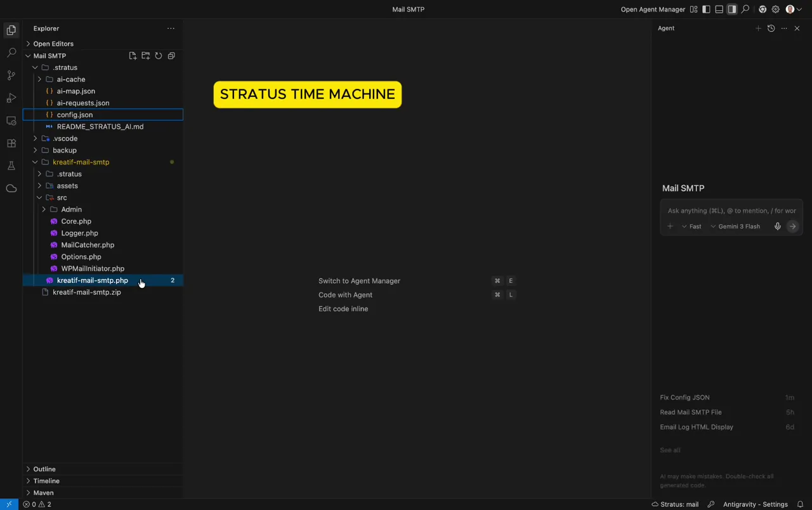Screen dimensions: 812x510
Task: Click Open Agent Manager button
Action: (652, 10)
